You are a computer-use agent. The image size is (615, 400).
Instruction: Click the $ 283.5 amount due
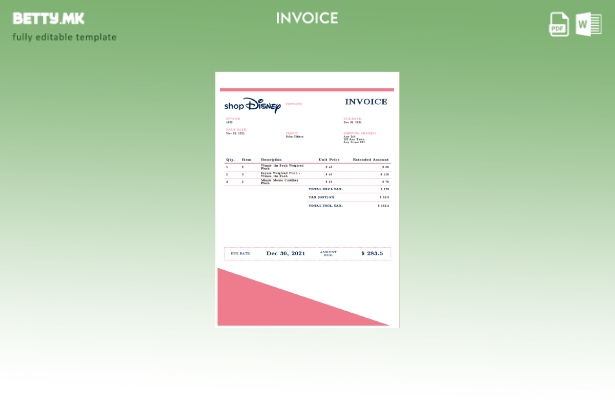pos(371,253)
